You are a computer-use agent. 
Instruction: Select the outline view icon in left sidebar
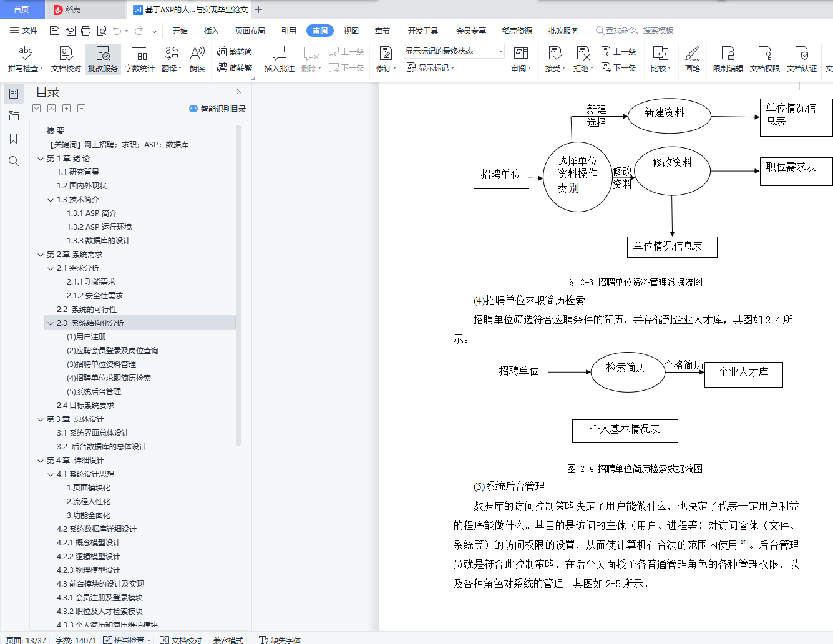14,94
